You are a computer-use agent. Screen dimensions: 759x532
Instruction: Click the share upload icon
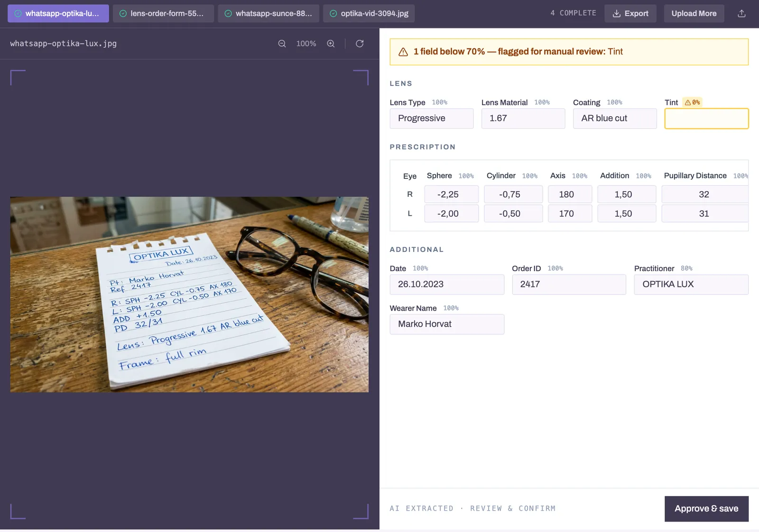[x=741, y=14]
